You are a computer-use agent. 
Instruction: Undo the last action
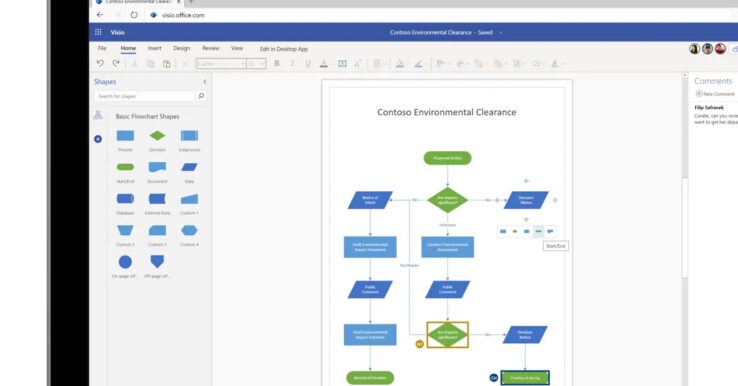(100, 63)
